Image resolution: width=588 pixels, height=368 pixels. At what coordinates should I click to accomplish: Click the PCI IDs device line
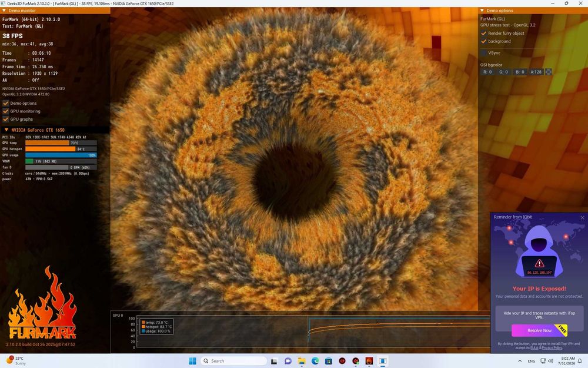point(44,137)
